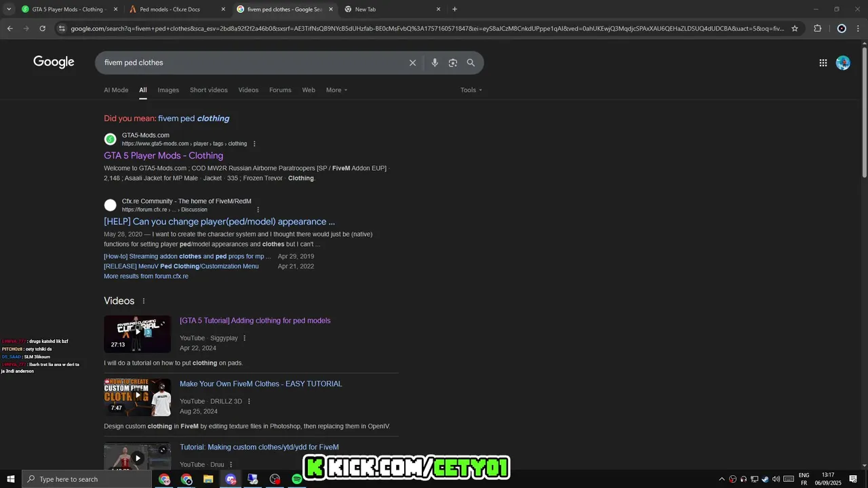
Task: Click the page vertical scrollbar thumb
Action: 864,112
